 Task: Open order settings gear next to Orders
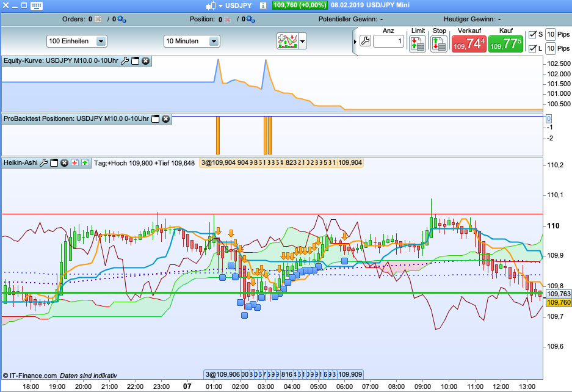tap(121, 19)
